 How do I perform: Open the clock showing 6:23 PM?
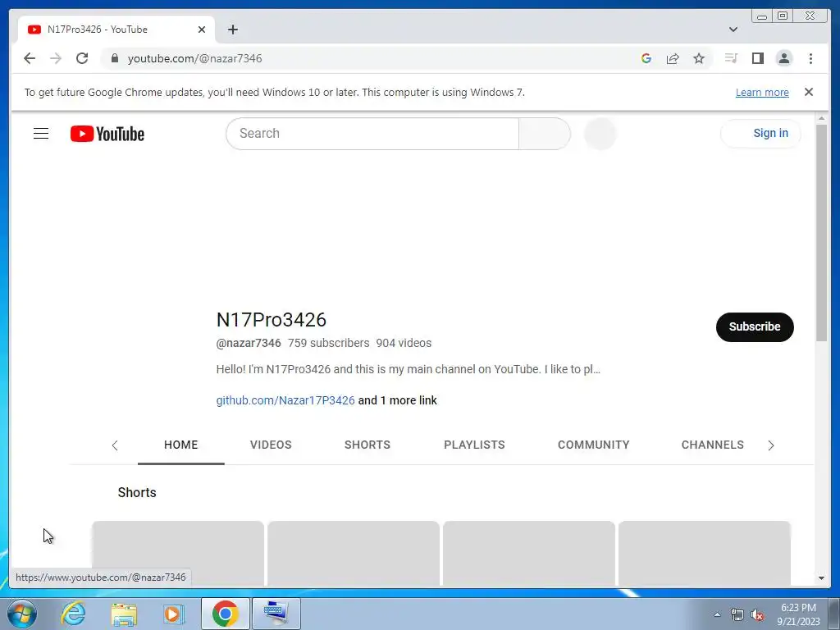click(798, 614)
